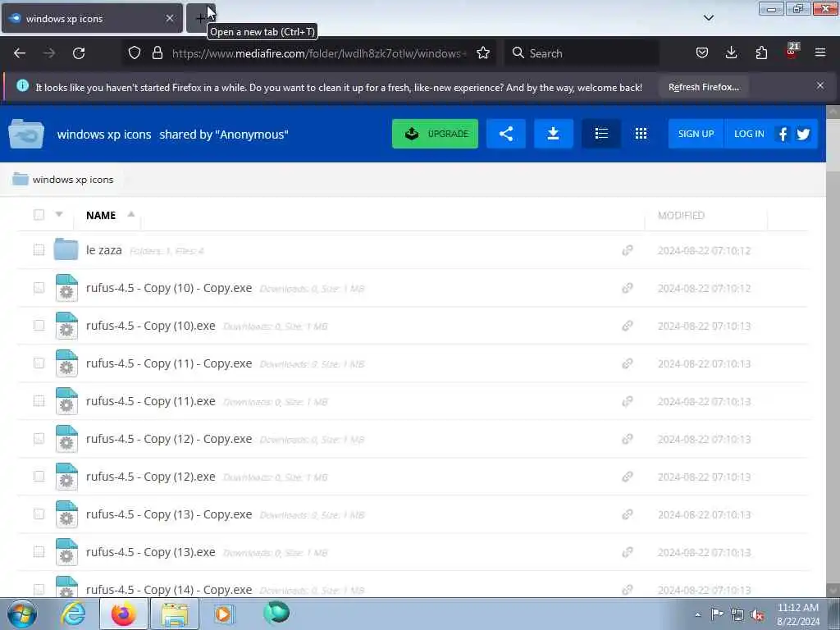This screenshot has width=840, height=630.
Task: Check rufus-4.5 - Copy (10).exe checkbox
Action: click(39, 325)
